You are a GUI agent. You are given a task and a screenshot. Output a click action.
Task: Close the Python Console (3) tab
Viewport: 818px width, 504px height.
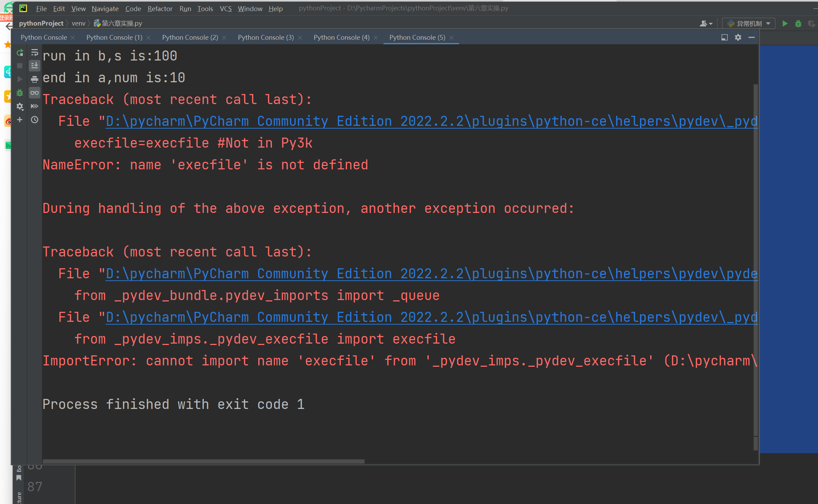[300, 38]
